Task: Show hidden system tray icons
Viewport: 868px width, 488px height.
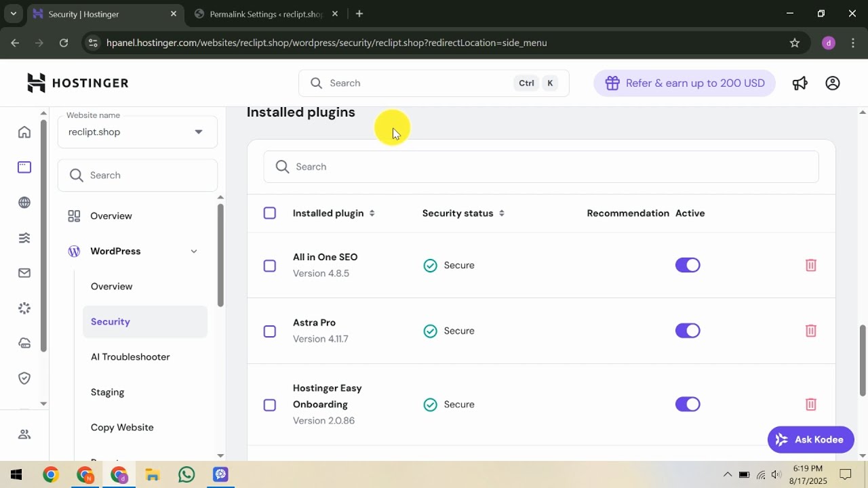Action: (728, 474)
